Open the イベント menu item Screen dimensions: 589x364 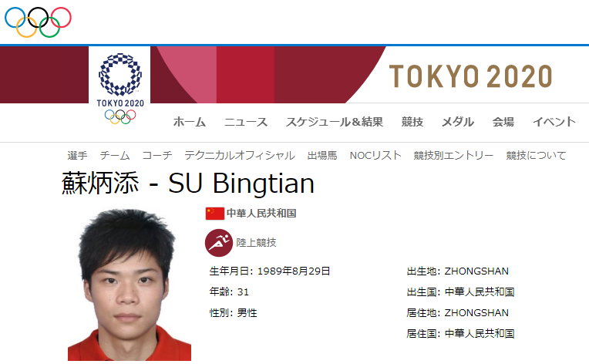pyautogui.click(x=554, y=122)
